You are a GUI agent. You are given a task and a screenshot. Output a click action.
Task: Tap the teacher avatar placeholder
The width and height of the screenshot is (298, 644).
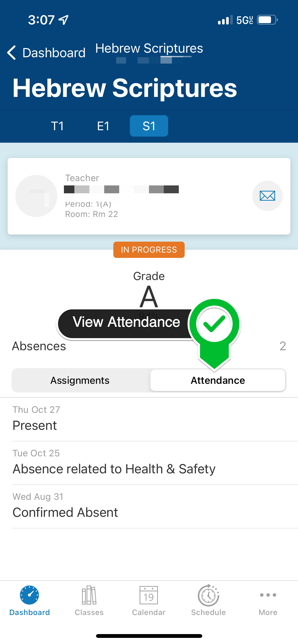(x=36, y=196)
